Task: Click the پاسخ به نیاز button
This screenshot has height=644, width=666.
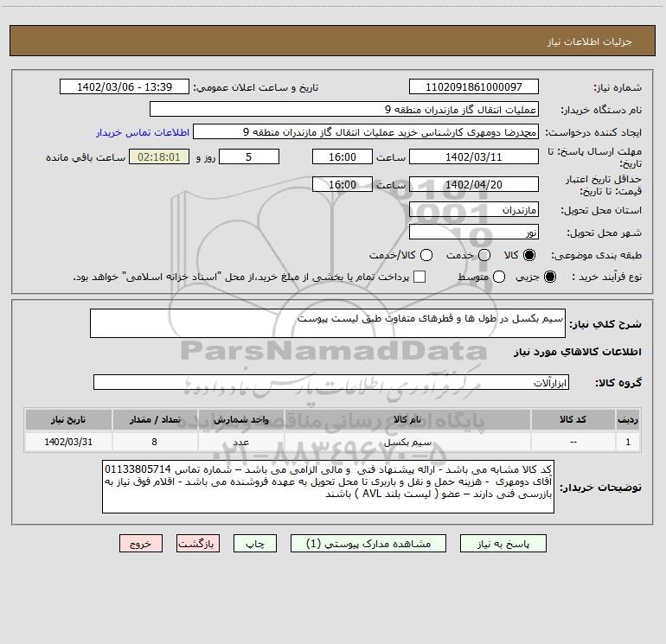Action: pyautogui.click(x=503, y=544)
